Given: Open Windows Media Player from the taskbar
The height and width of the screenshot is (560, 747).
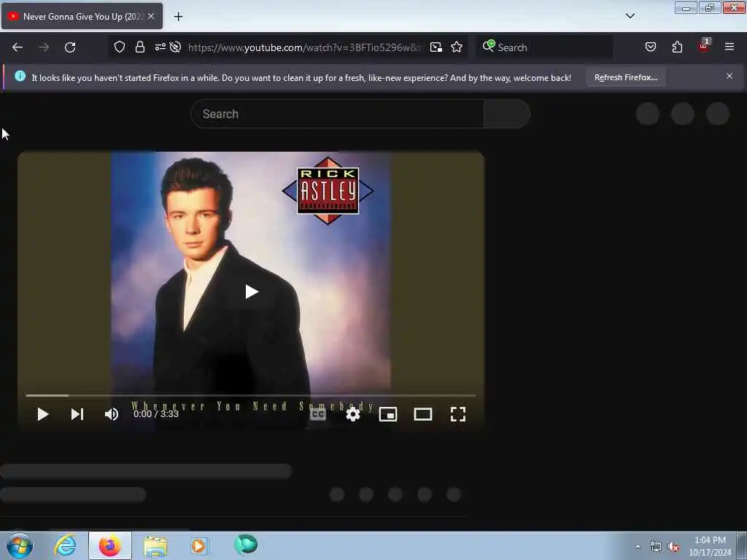Looking at the screenshot, I should (199, 545).
